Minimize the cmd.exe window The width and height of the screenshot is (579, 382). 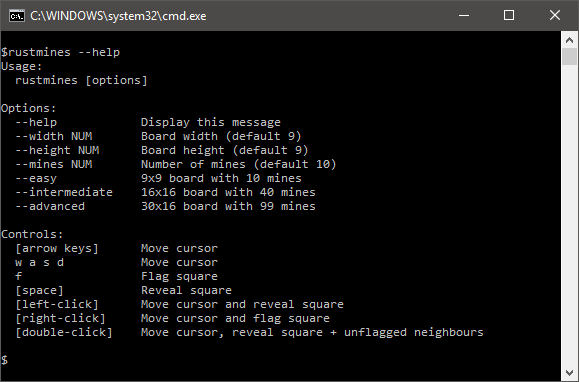click(464, 16)
